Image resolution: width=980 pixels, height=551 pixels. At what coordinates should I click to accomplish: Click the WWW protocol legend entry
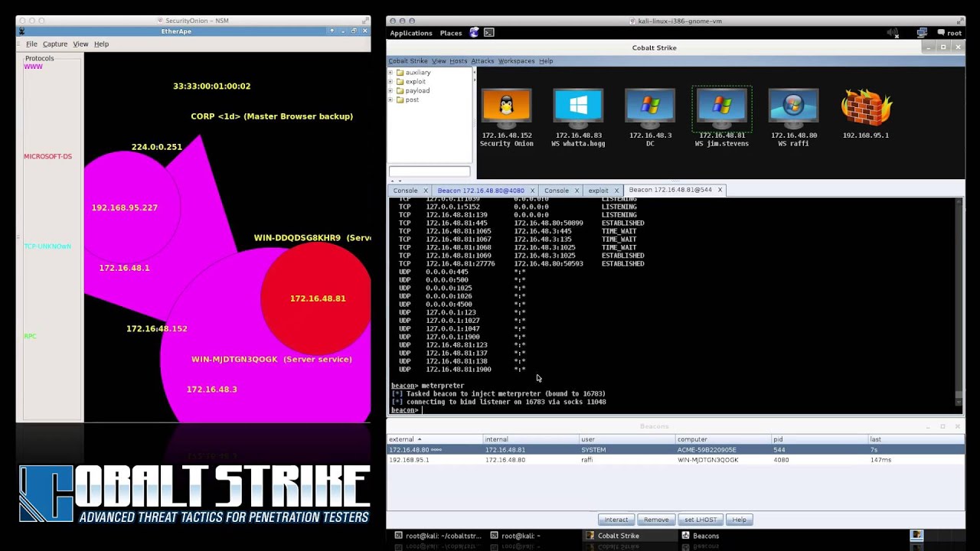[33, 67]
